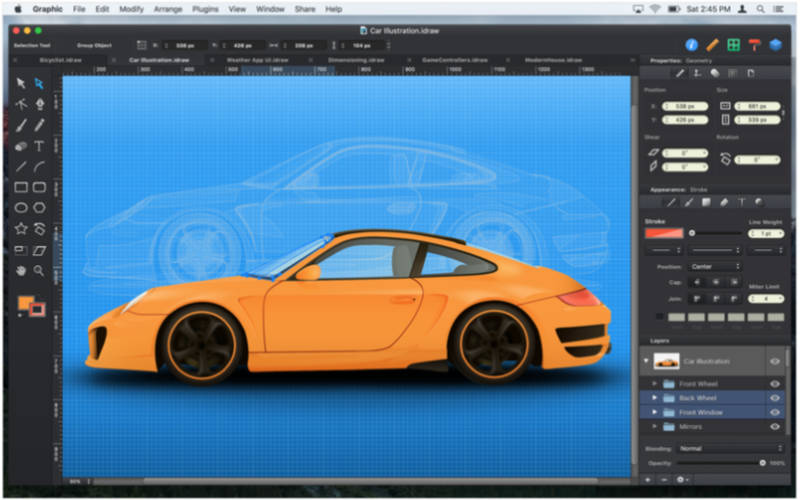The height and width of the screenshot is (500, 800).
Task: Click the red paint roller icon
Action: [x=755, y=45]
